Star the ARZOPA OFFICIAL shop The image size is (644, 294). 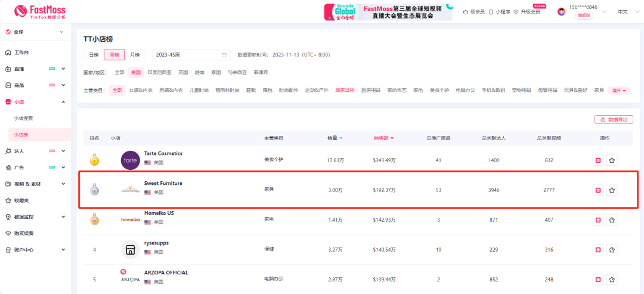click(612, 279)
